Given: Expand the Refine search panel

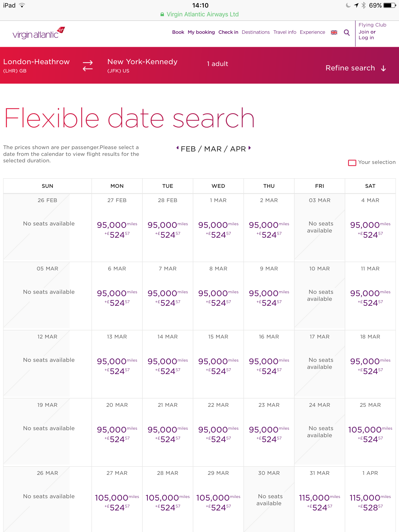Looking at the screenshot, I should [x=356, y=68].
